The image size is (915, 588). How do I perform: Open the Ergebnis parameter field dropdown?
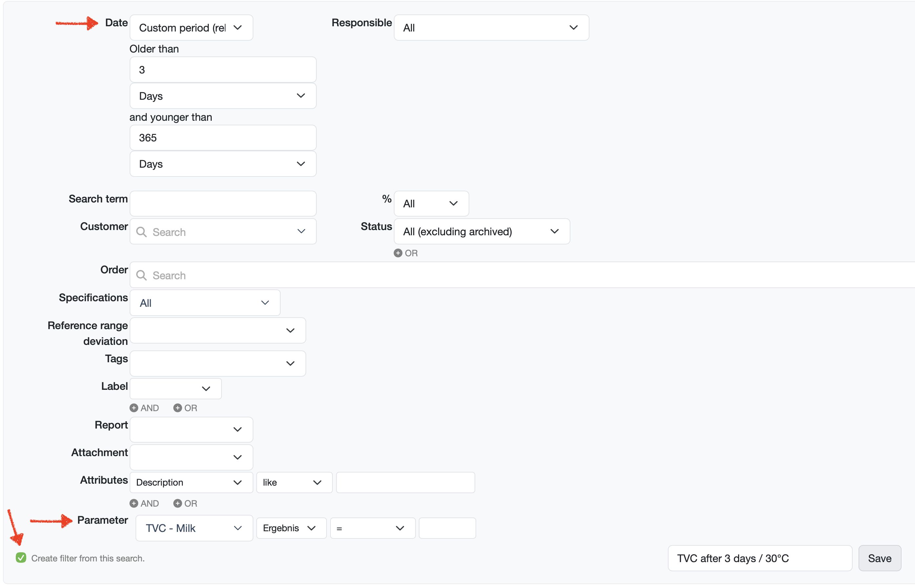point(291,528)
